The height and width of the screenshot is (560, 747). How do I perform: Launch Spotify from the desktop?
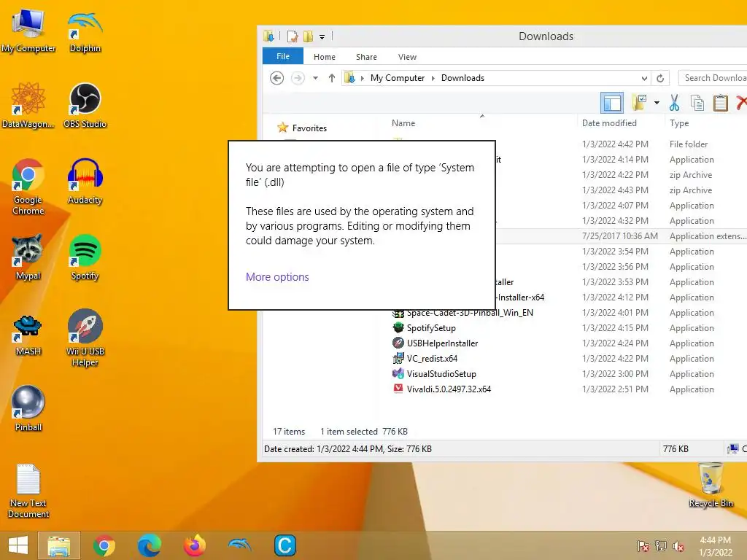tap(85, 257)
